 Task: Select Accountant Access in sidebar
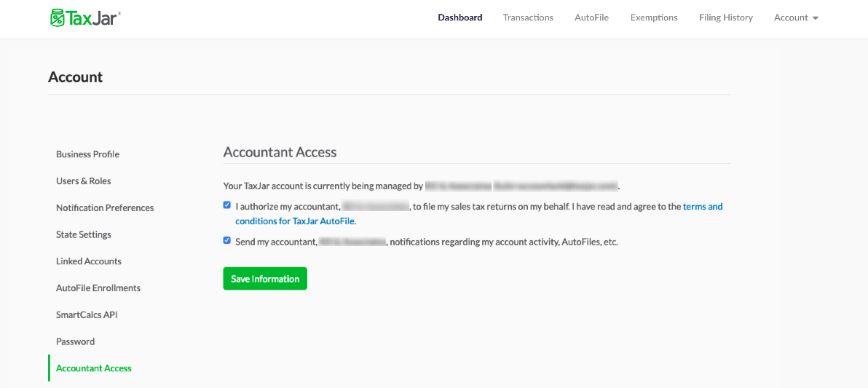coord(94,368)
